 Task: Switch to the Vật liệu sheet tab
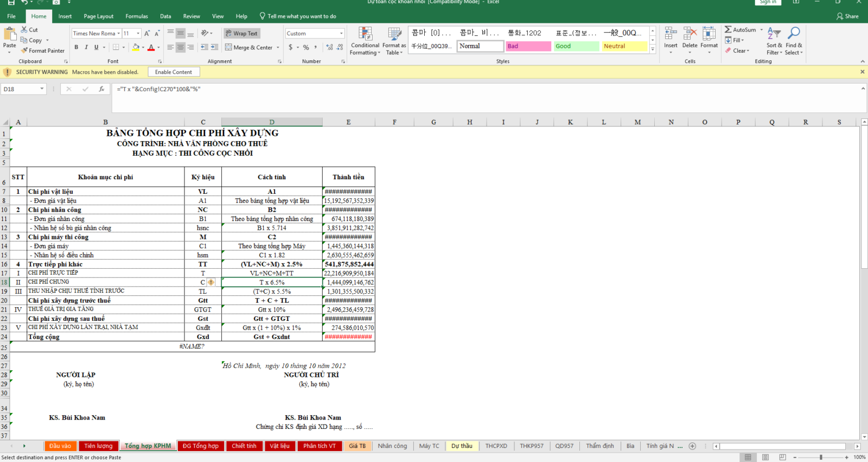pos(280,446)
